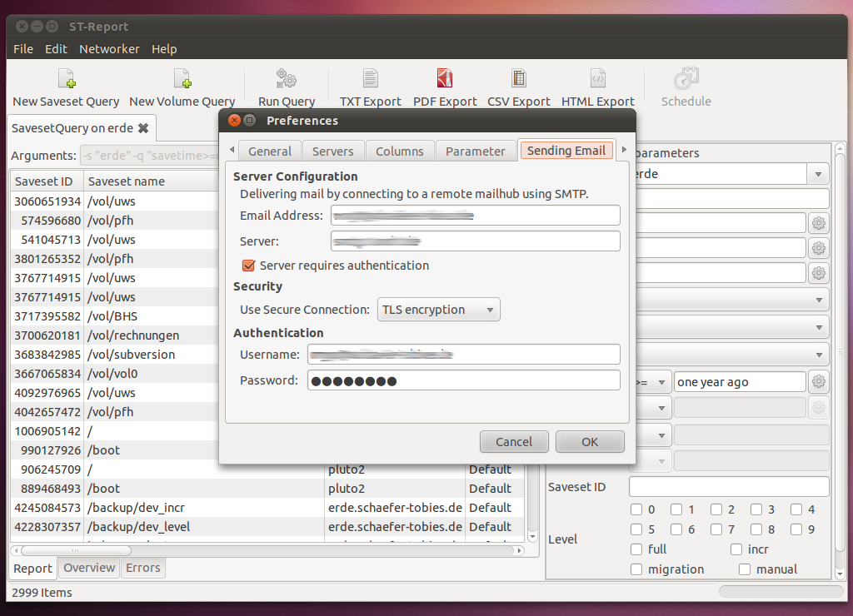Open the General preferences tab
853x616 pixels.
(x=270, y=152)
